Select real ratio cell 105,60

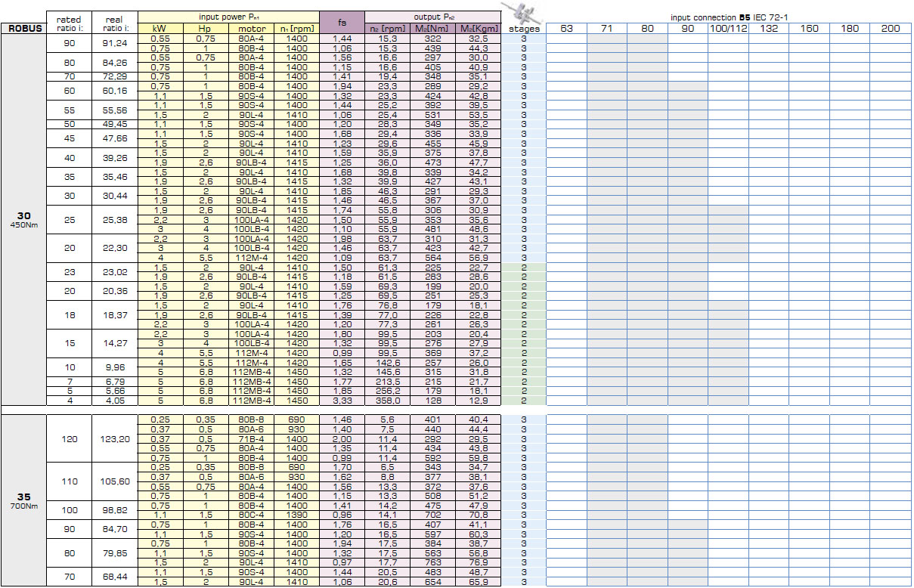click(114, 481)
